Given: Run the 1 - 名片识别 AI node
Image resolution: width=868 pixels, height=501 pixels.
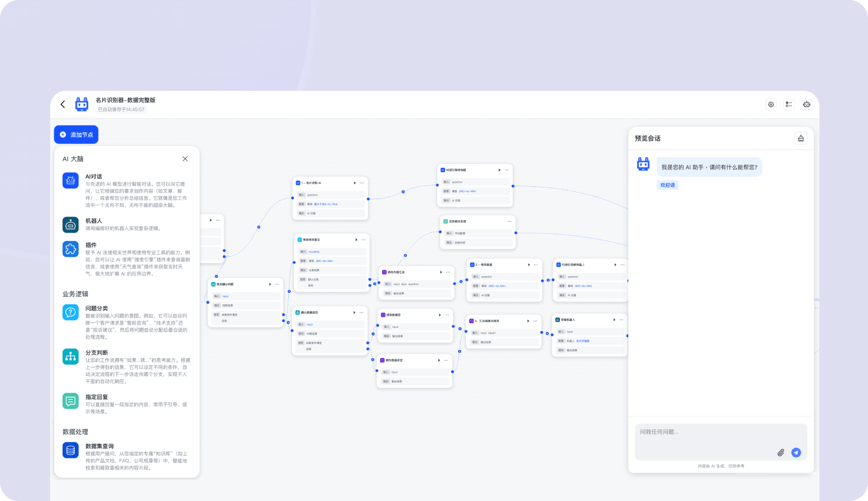Looking at the screenshot, I should tap(355, 183).
